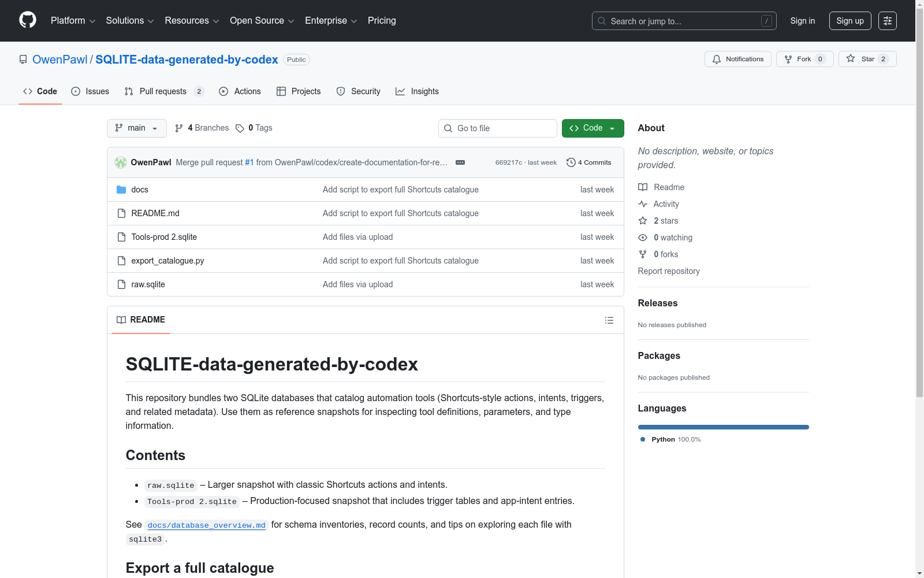Viewport: 924px width, 578px height.
Task: Open the OwenPawl owner profile link
Action: (60, 60)
